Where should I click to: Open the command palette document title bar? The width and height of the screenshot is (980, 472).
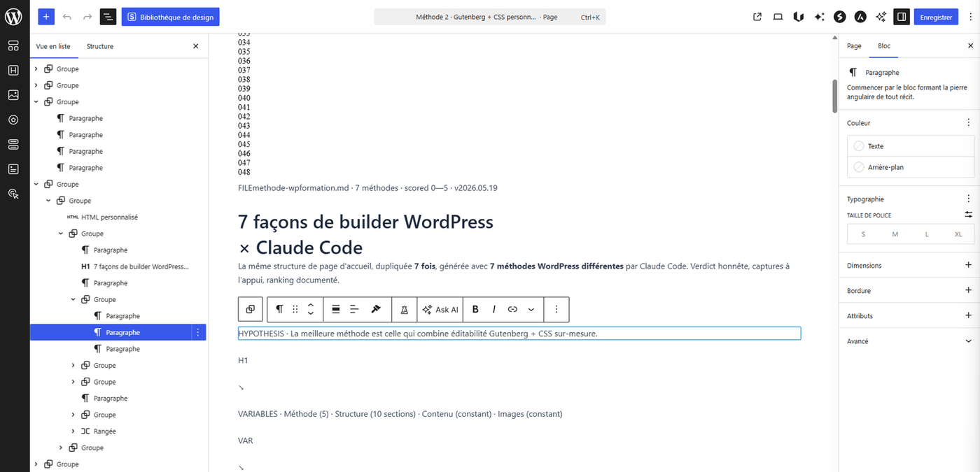pyautogui.click(x=490, y=17)
